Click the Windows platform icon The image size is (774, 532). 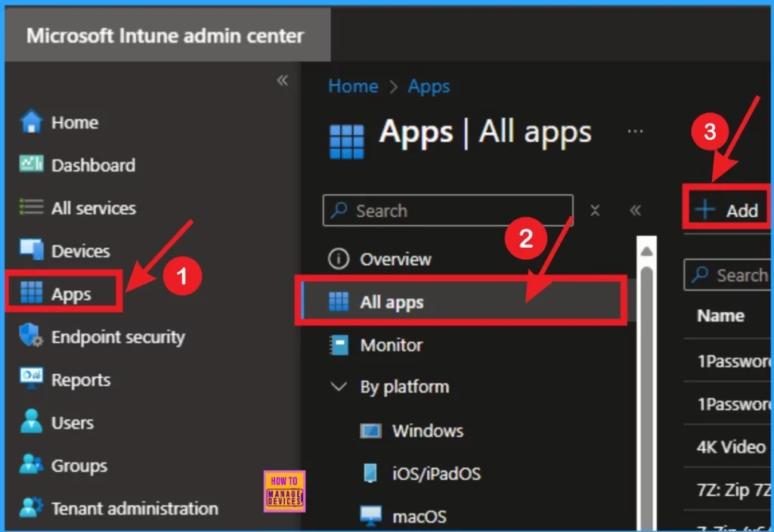pyautogui.click(x=370, y=431)
